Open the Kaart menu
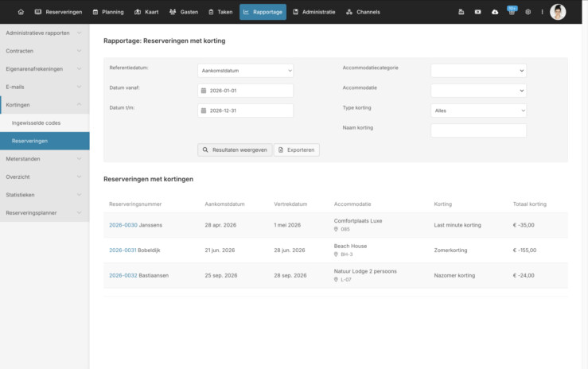 click(146, 12)
